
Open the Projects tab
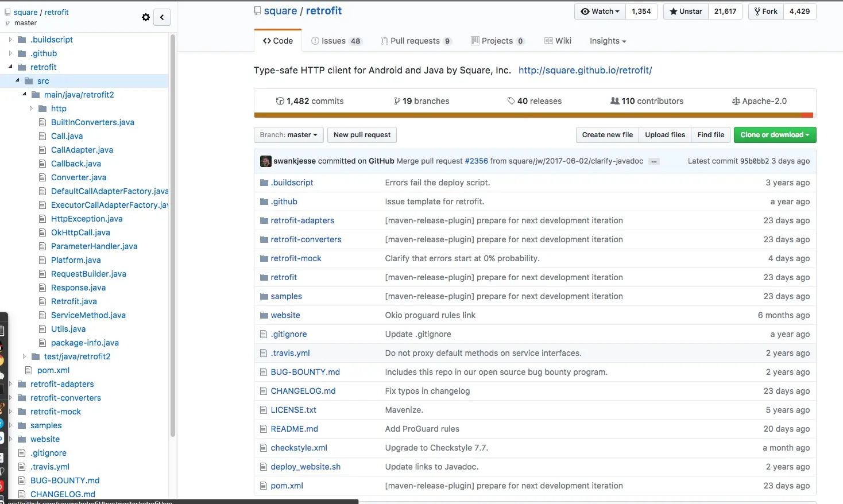pyautogui.click(x=497, y=41)
